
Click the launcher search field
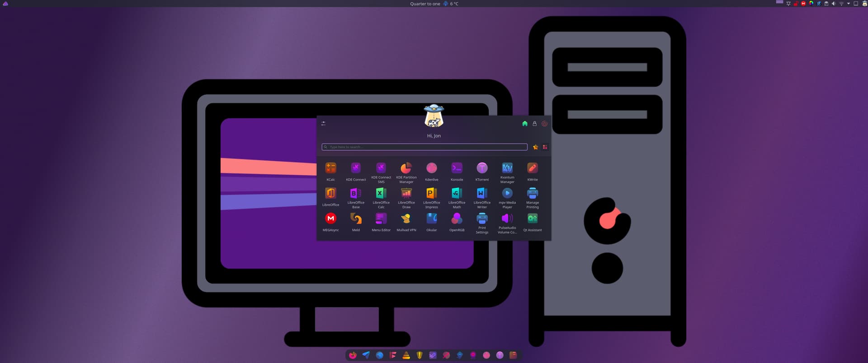(424, 147)
